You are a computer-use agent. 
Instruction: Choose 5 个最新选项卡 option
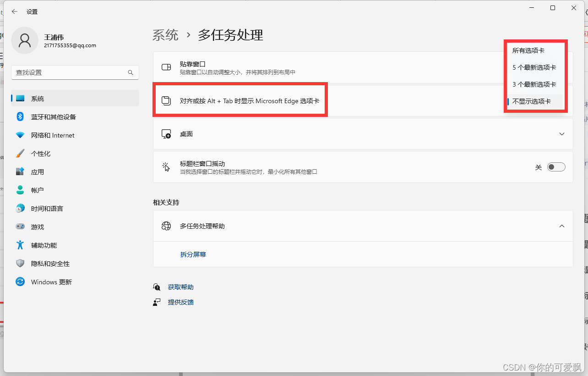pyautogui.click(x=535, y=67)
